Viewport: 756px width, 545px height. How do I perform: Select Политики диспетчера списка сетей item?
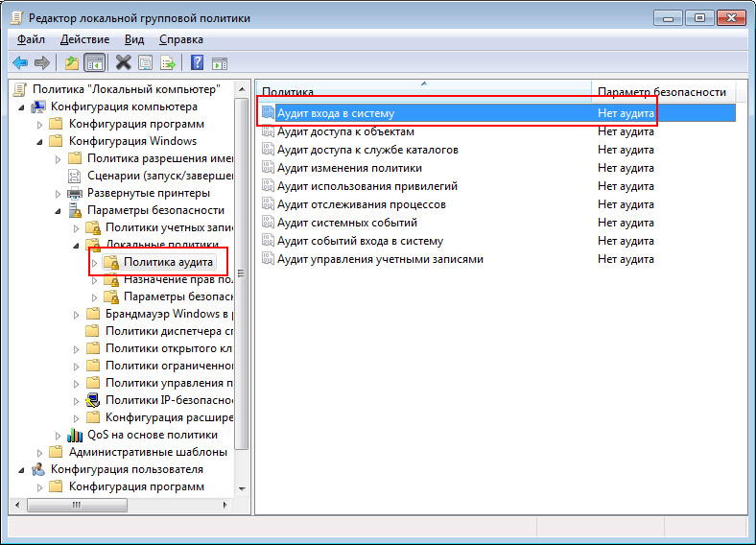point(169,331)
